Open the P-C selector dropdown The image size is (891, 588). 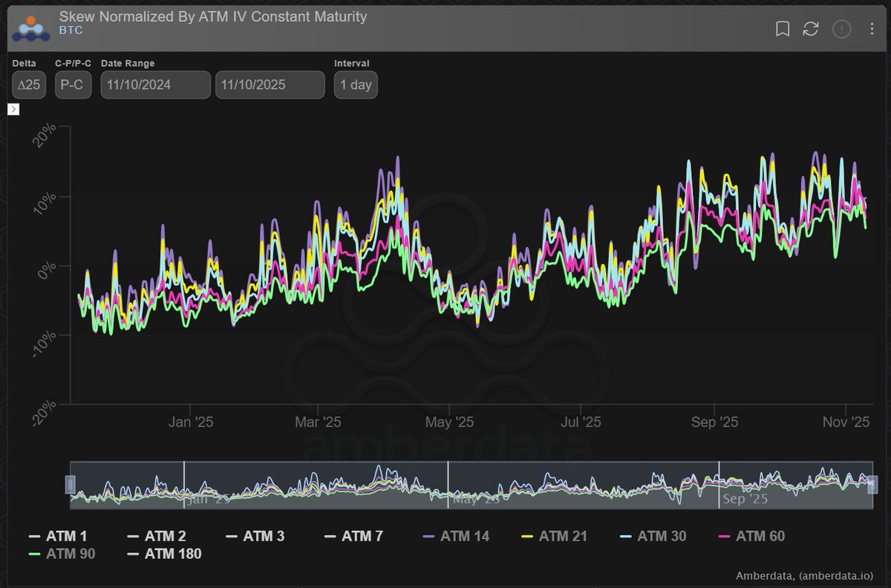(x=74, y=85)
